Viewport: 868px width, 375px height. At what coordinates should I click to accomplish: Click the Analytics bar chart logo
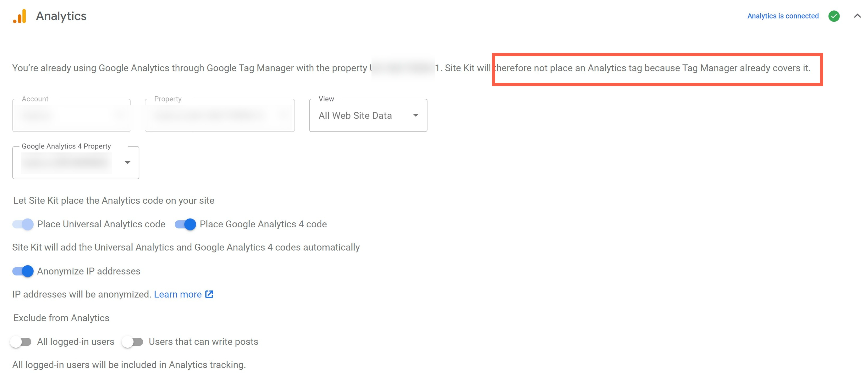pyautogui.click(x=20, y=16)
